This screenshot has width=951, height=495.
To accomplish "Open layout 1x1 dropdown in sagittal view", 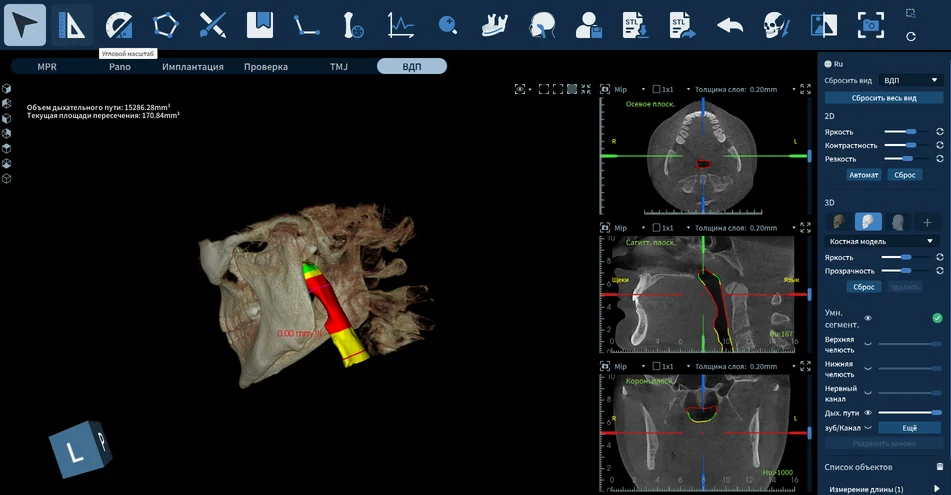I will tap(688, 227).
